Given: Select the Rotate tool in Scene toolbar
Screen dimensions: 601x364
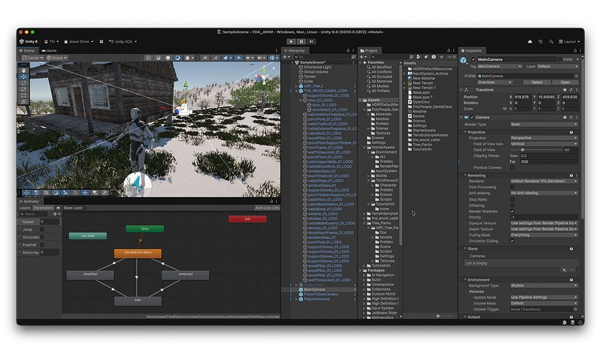Looking at the screenshot, I should point(24,83).
